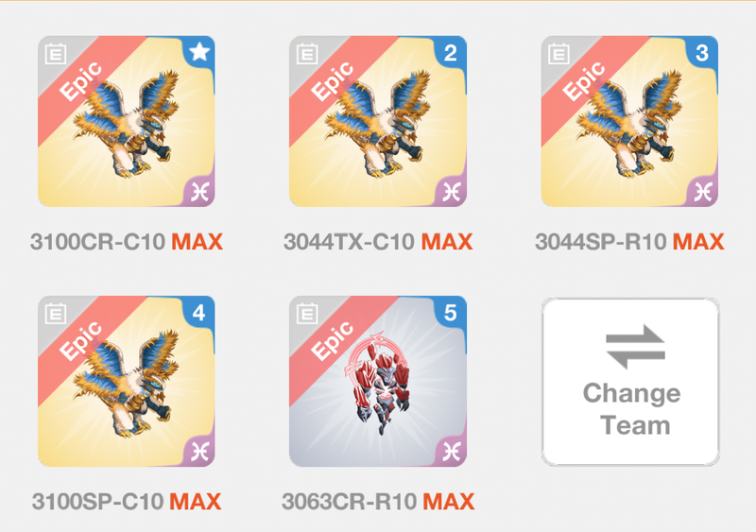756x532 pixels.
Task: Select the 3100SP-C10 griffin thumbnail
Action: pyautogui.click(x=127, y=381)
